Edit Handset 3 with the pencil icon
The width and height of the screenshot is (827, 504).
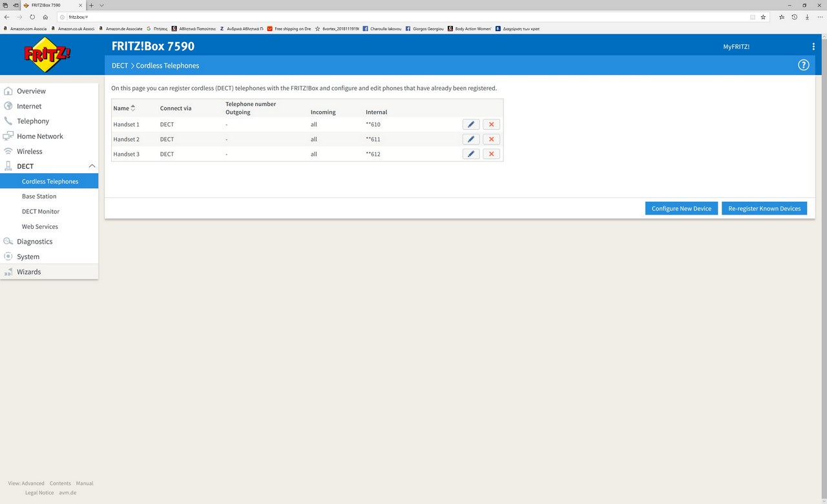point(471,154)
